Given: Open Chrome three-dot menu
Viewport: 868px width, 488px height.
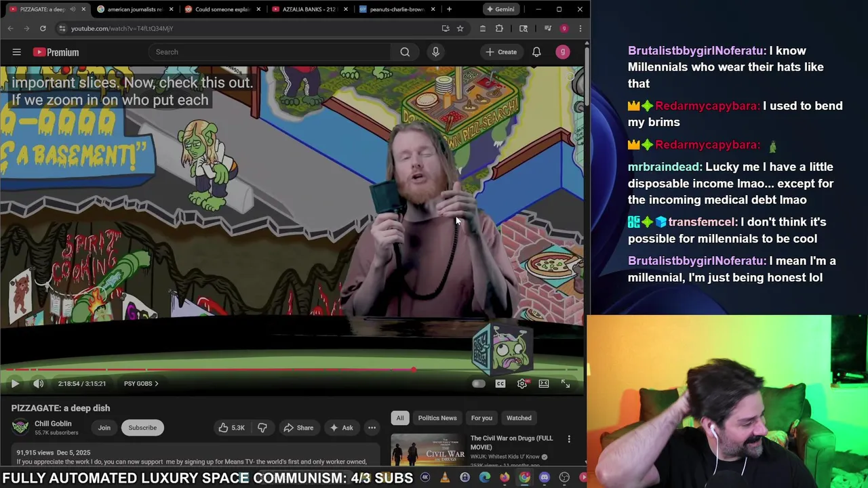Looking at the screenshot, I should click(x=580, y=28).
